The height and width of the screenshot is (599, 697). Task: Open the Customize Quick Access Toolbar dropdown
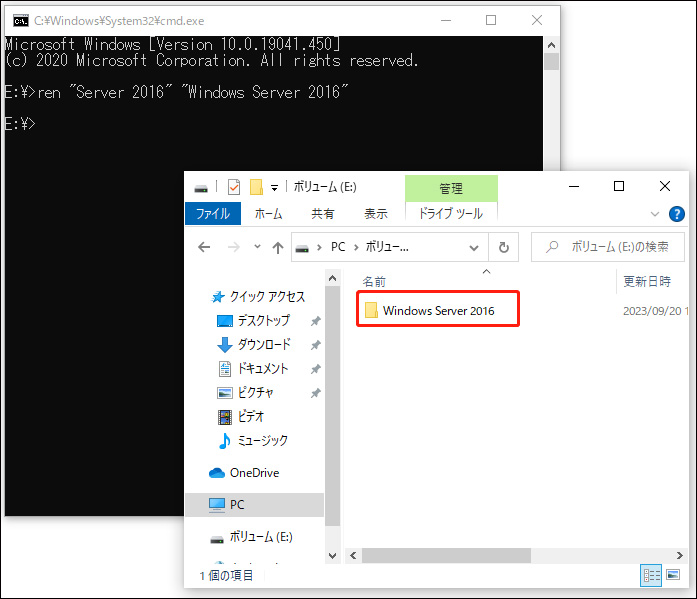[275, 188]
